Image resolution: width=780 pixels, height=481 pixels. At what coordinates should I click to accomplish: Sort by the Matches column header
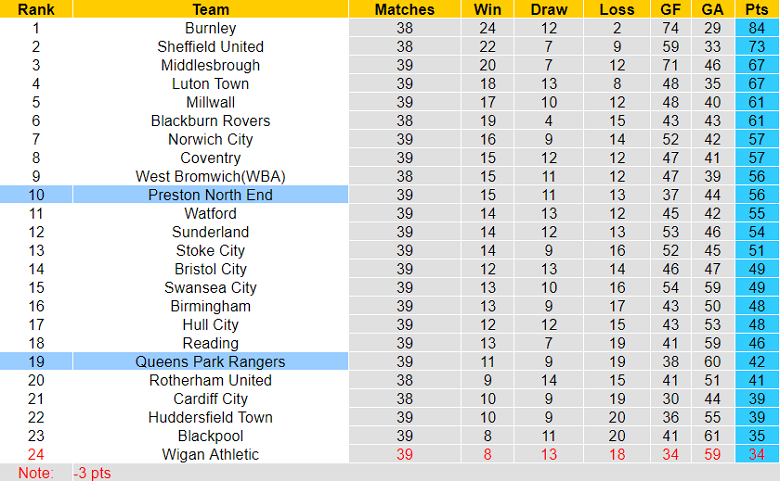coord(404,9)
